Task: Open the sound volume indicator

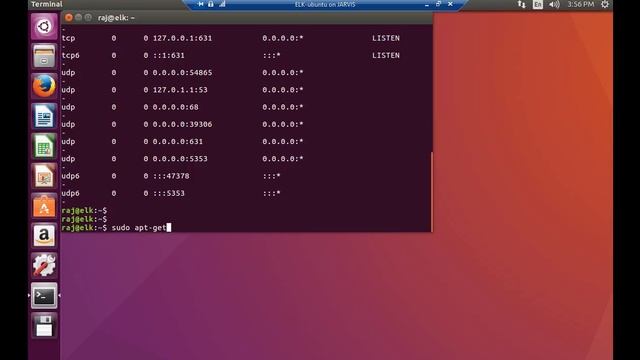Action: (554, 4)
